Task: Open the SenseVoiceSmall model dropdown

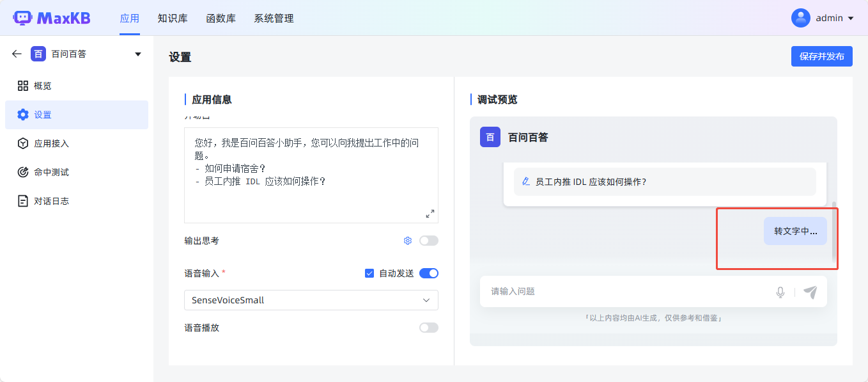Action: [x=311, y=300]
